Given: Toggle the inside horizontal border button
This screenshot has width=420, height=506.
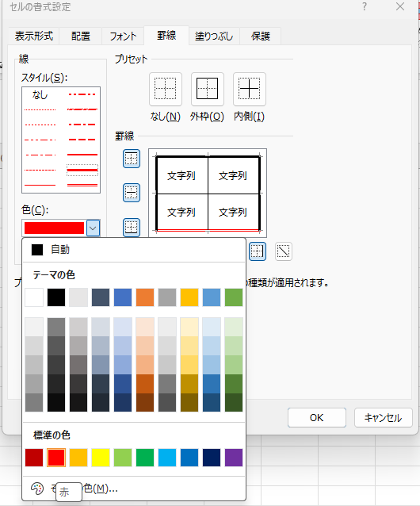Looking at the screenshot, I should coord(132,193).
